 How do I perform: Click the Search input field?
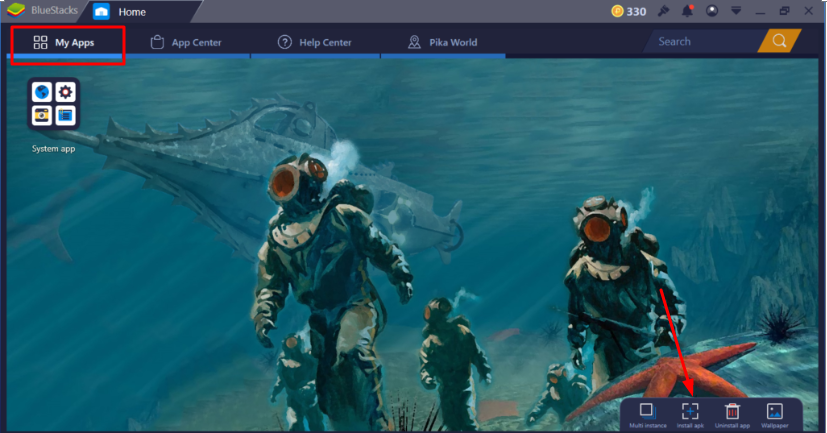[x=704, y=41]
